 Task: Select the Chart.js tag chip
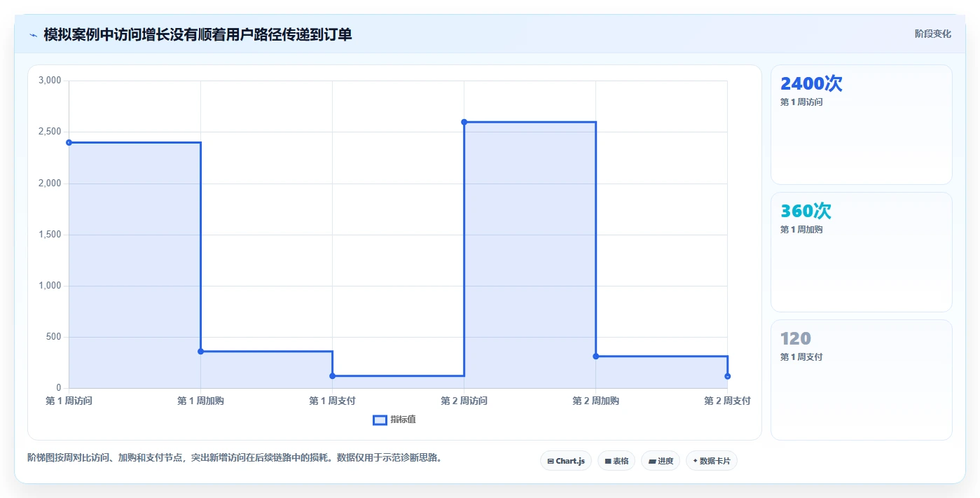tap(566, 461)
